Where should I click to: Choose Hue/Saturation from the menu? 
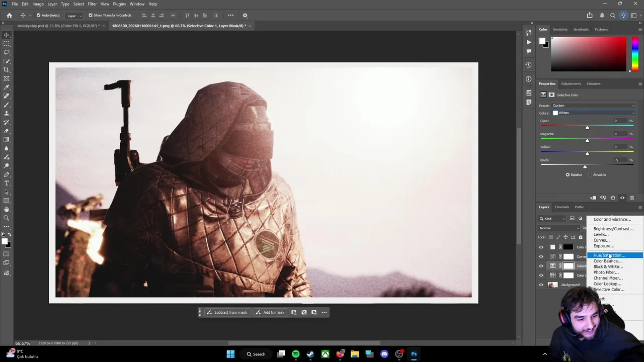tap(614, 255)
